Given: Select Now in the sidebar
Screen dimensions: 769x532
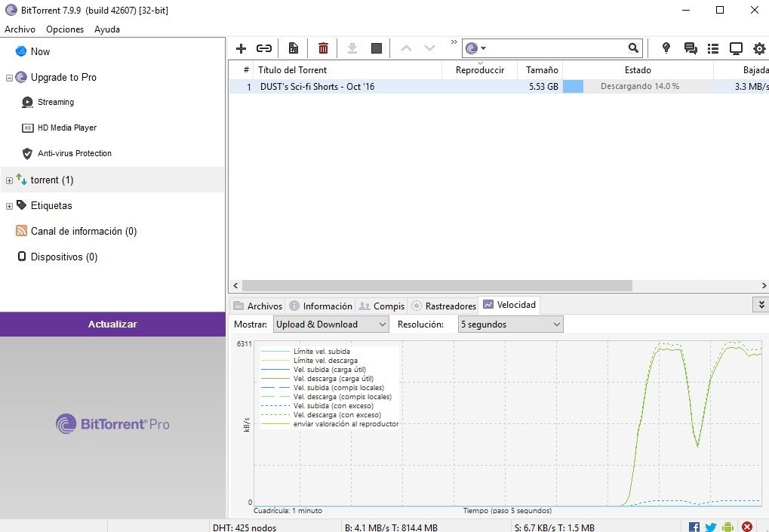Looking at the screenshot, I should (40, 51).
